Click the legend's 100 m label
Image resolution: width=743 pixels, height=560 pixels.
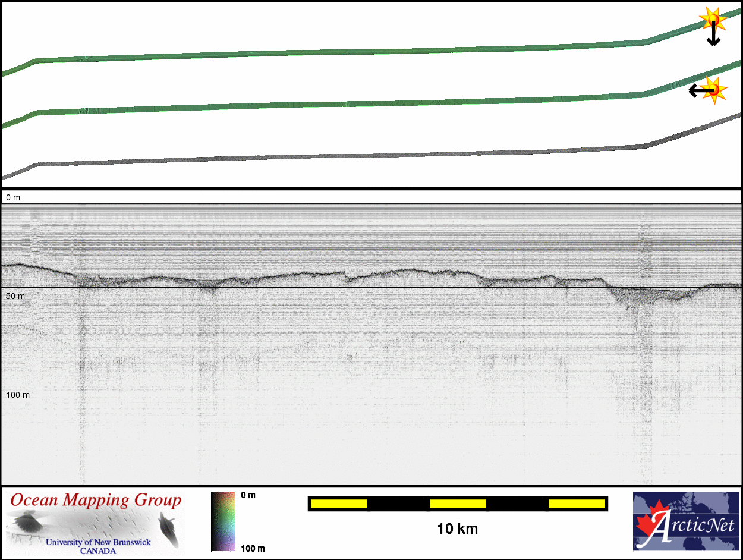253,548
